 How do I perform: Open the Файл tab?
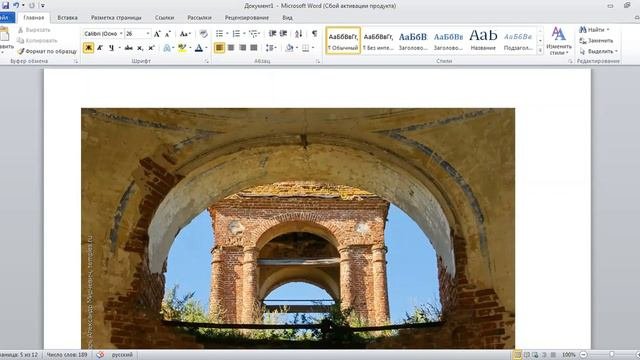[6, 18]
